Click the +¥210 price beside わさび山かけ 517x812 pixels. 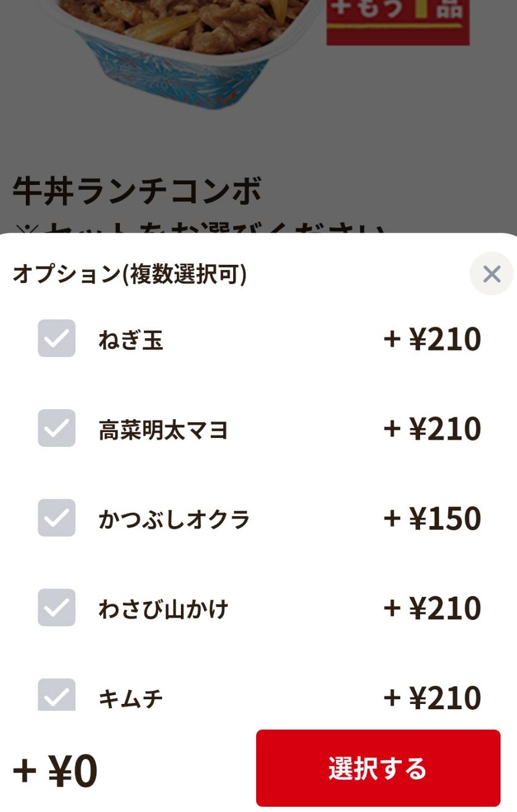click(432, 609)
